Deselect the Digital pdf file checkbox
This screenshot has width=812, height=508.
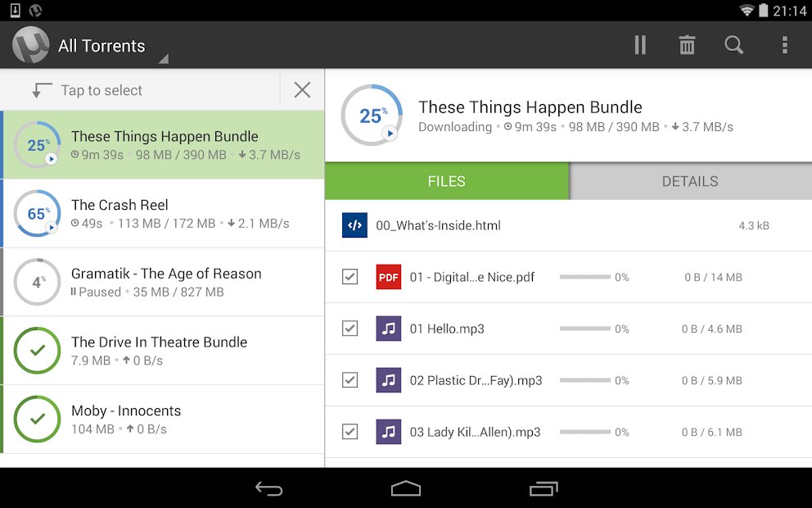350,277
